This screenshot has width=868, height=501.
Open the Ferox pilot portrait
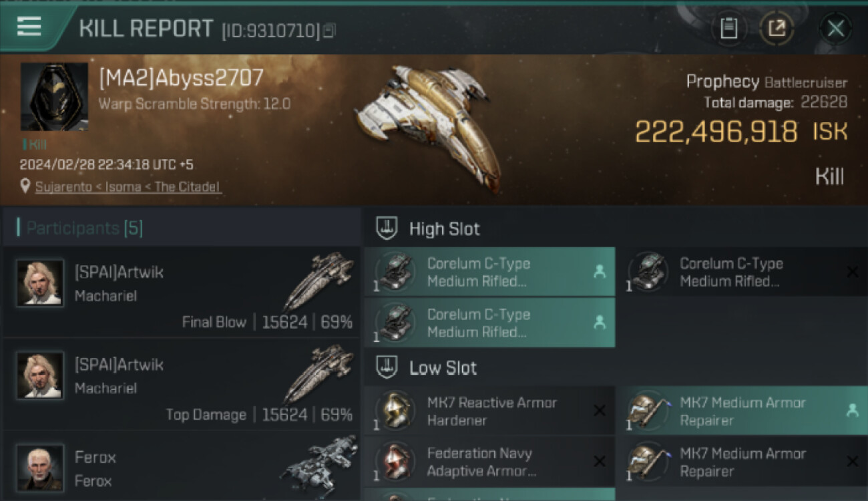click(40, 468)
